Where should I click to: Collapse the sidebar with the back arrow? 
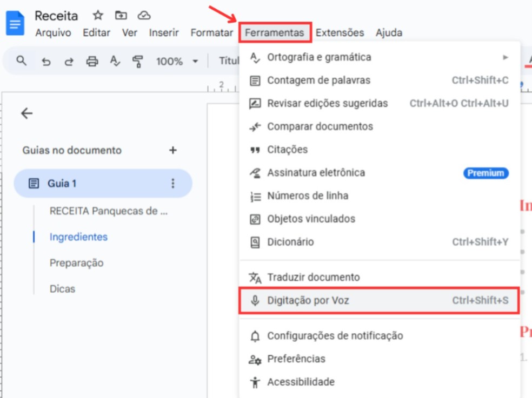tap(26, 113)
